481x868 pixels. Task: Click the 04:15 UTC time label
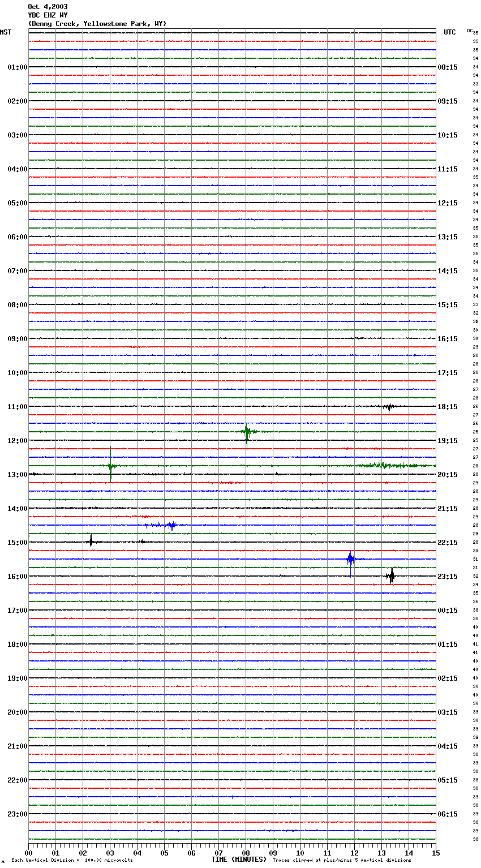point(448,746)
